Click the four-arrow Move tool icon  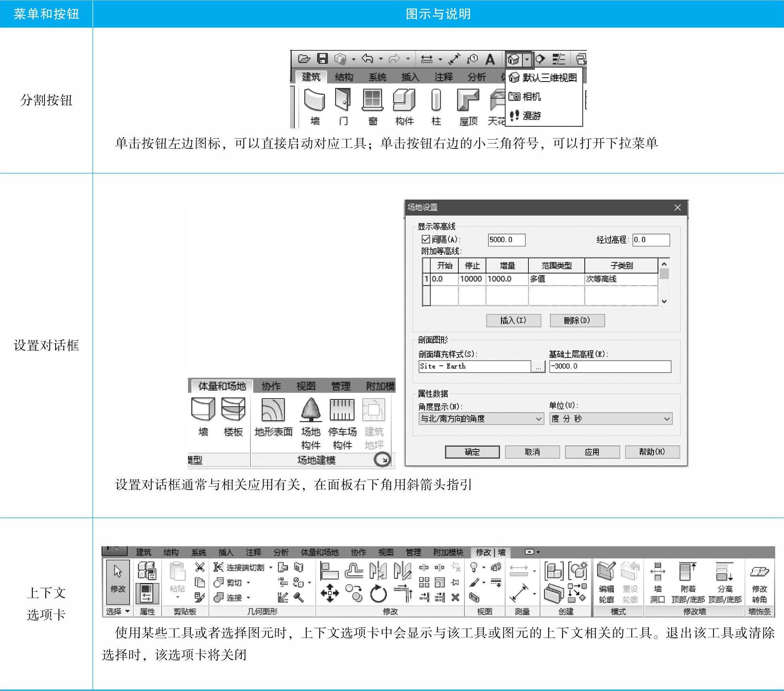(x=330, y=593)
